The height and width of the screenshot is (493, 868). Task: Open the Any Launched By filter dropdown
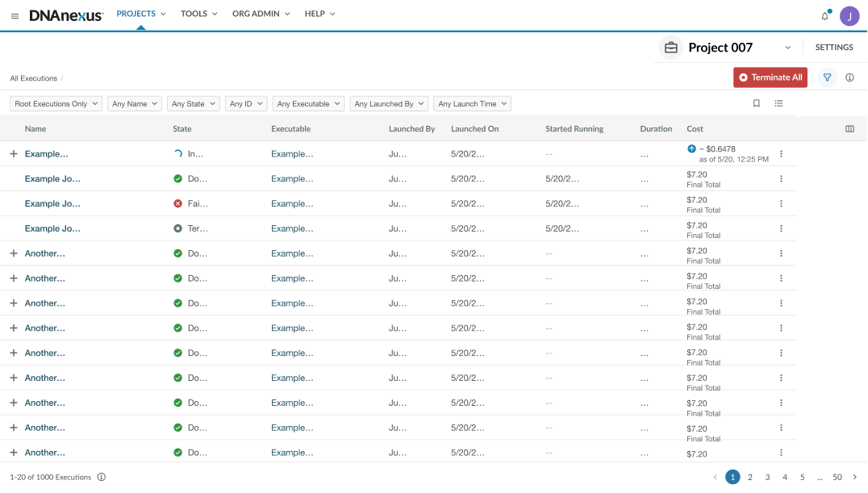389,103
